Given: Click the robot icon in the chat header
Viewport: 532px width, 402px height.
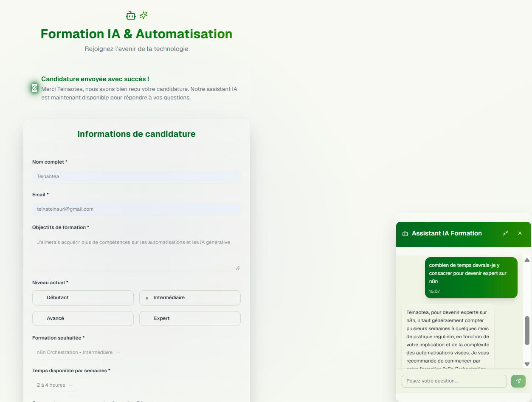Looking at the screenshot, I should click(405, 233).
